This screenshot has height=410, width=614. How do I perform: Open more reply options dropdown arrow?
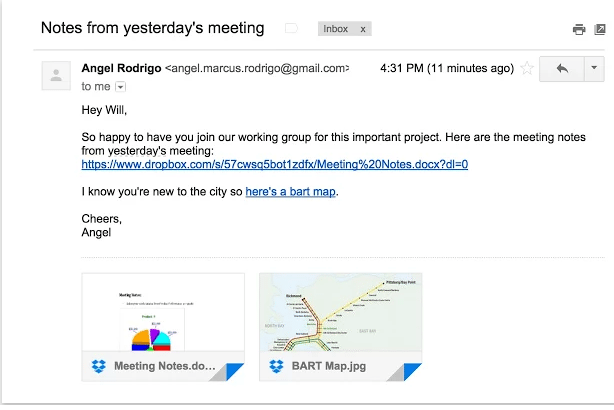click(594, 69)
